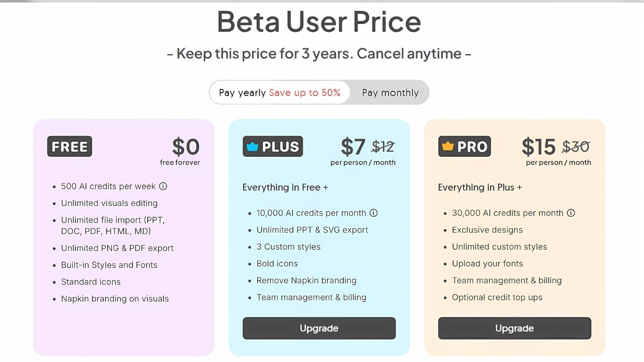Viewport: 644px width, 362px height.
Task: Click the info icon beside 500 AI credits
Action: click(163, 186)
